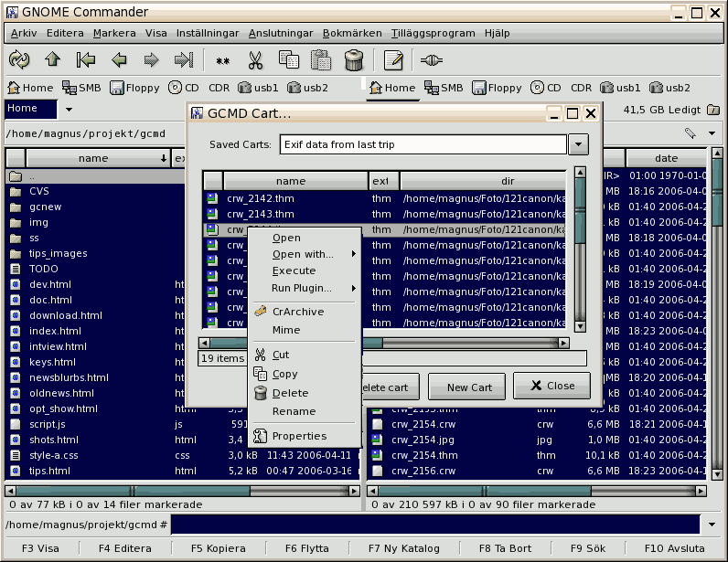
Task: Expand right pane directory history dropdown
Action: point(712,133)
